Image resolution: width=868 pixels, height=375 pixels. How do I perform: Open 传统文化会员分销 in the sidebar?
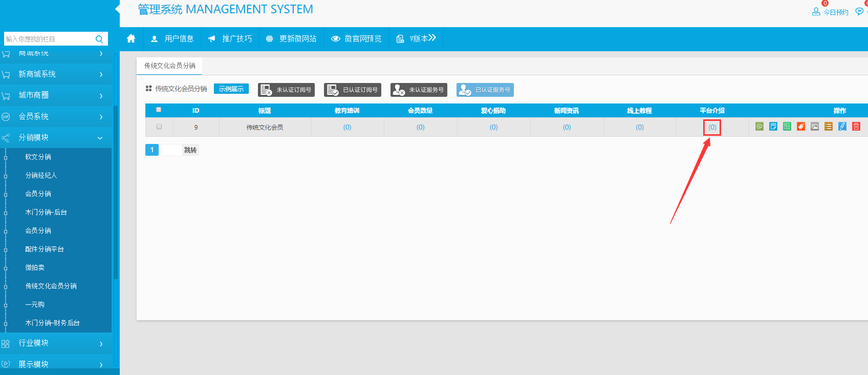coord(51,286)
